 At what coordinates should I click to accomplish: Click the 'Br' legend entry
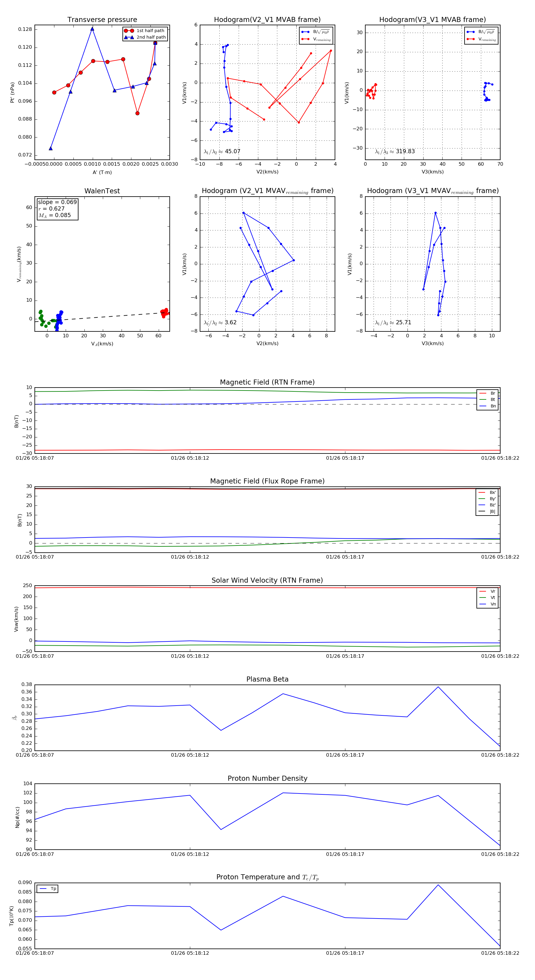(488, 393)
